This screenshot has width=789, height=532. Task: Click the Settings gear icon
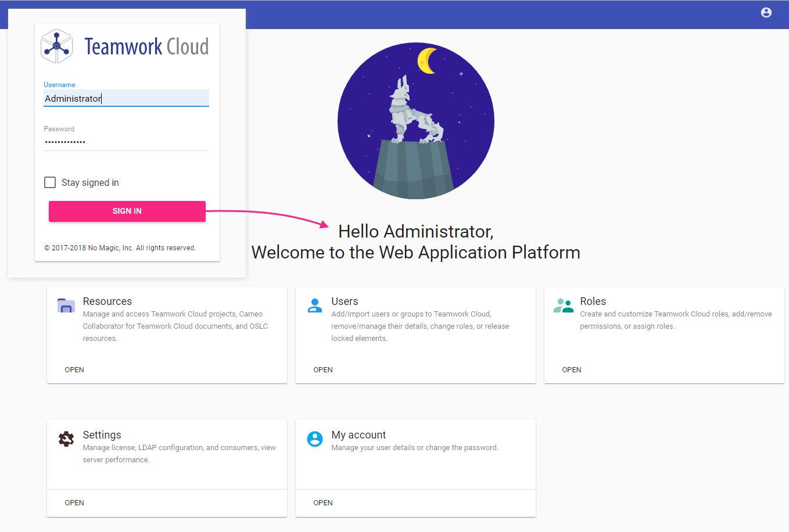click(66, 439)
